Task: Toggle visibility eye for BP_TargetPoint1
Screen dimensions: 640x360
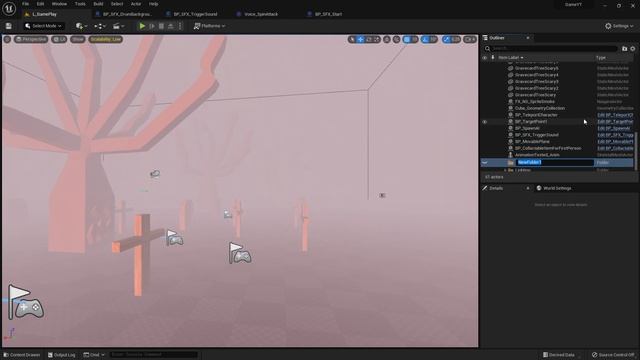Action: coord(484,122)
